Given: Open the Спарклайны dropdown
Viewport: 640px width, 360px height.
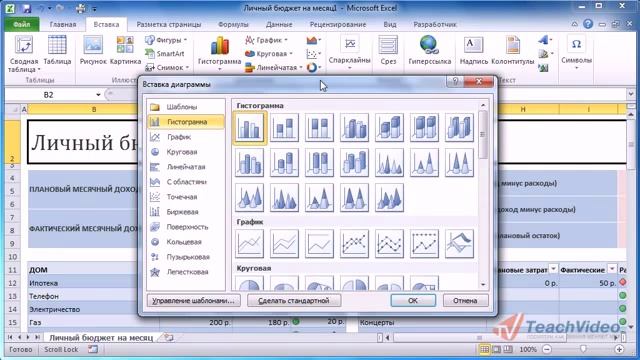Looking at the screenshot, I should (x=350, y=53).
